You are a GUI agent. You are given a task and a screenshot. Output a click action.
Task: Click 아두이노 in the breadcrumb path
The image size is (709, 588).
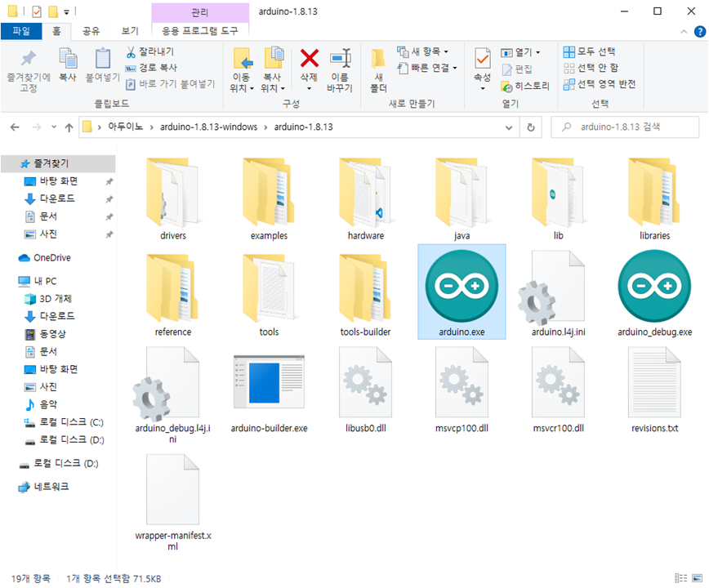pyautogui.click(x=125, y=127)
